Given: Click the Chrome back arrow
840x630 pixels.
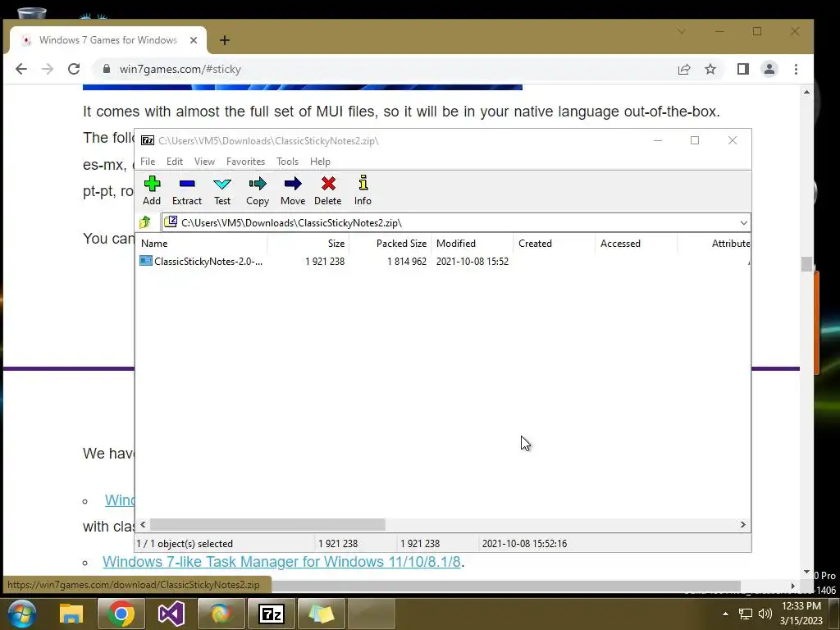Looking at the screenshot, I should [x=21, y=69].
